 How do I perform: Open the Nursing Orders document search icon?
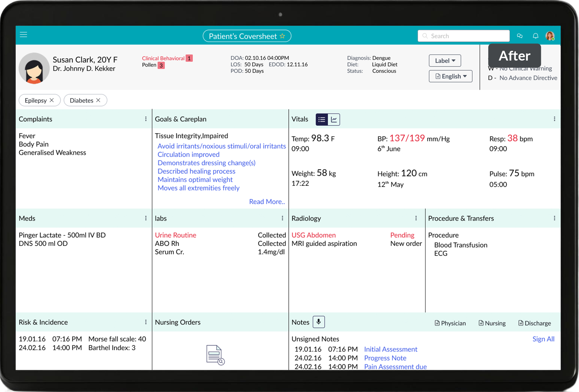(215, 355)
